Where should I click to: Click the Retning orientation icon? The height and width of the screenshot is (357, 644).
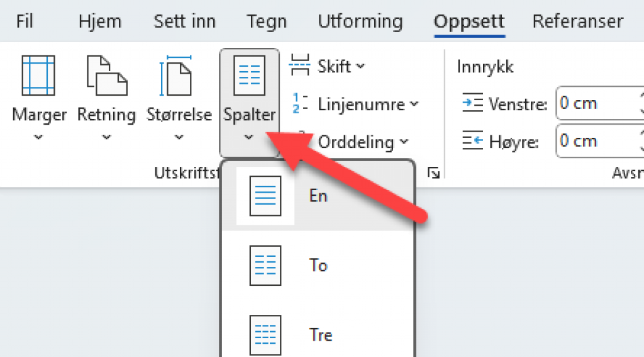[x=107, y=76]
